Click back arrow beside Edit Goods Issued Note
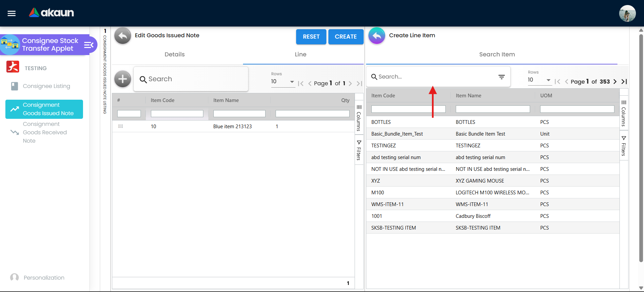The height and width of the screenshot is (292, 644). pyautogui.click(x=123, y=36)
